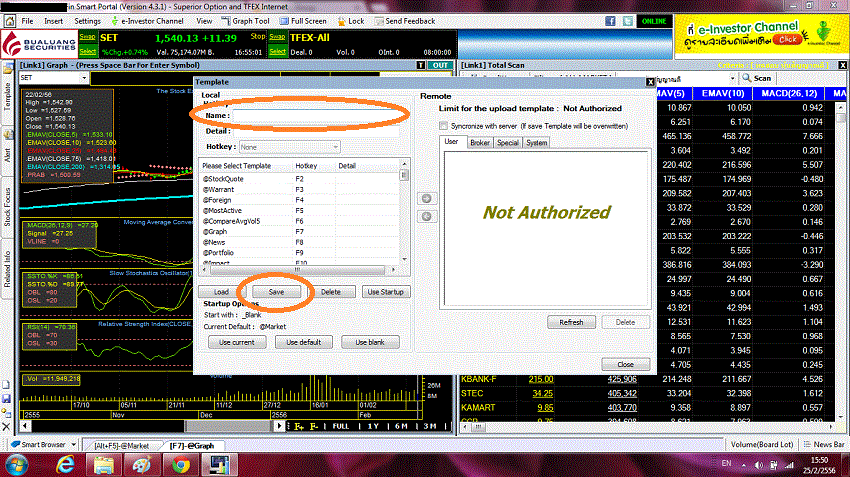Click the Scan button
The image size is (850, 477).
pyautogui.click(x=757, y=79)
